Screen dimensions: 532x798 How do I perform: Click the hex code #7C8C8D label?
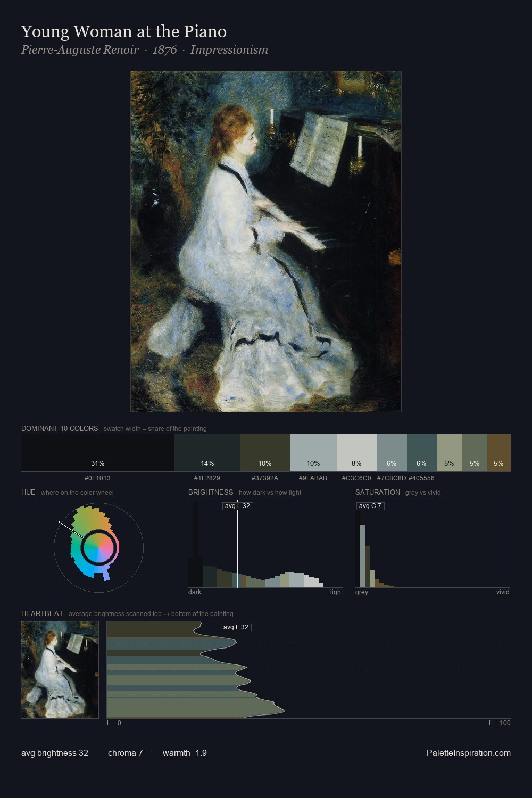[392, 478]
